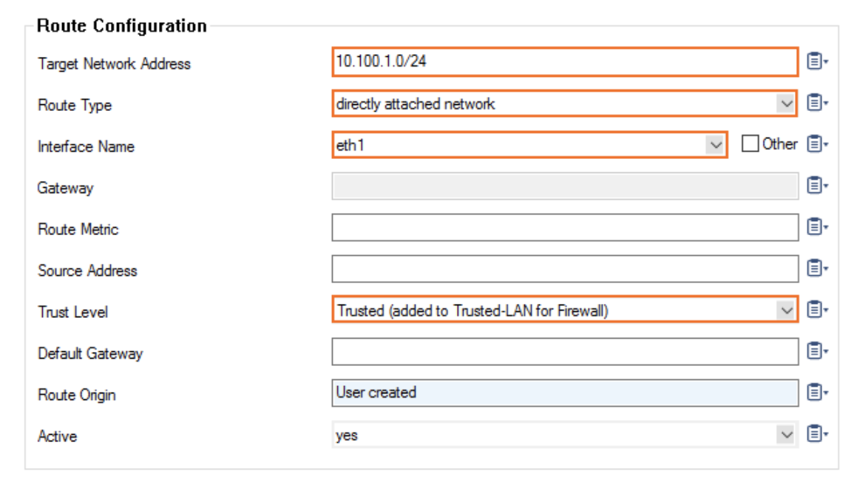Viewport: 868px width, 488px height.
Task: Click clipboard icon beside Route Metric
Action: (x=815, y=227)
